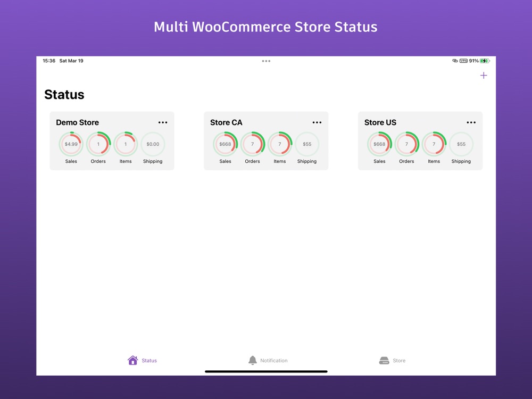Tap the VPN status icon
Image resolution: width=532 pixels, height=399 pixels.
tap(463, 61)
